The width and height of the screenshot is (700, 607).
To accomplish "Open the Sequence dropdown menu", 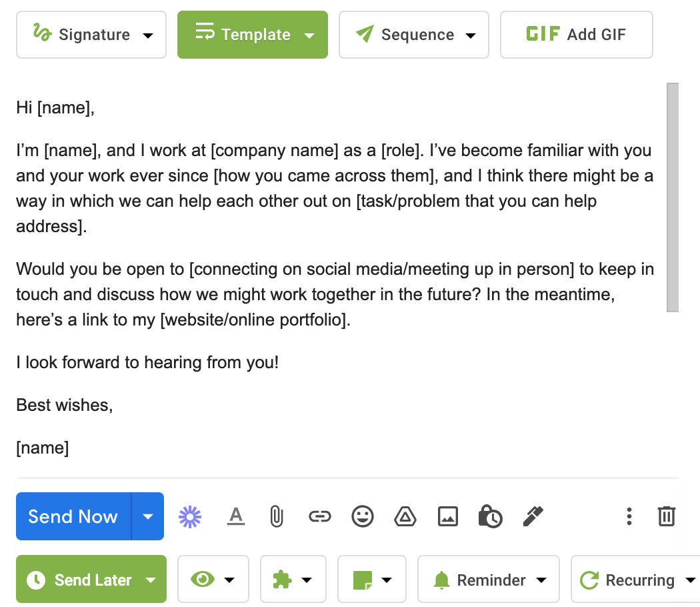I will [x=414, y=35].
